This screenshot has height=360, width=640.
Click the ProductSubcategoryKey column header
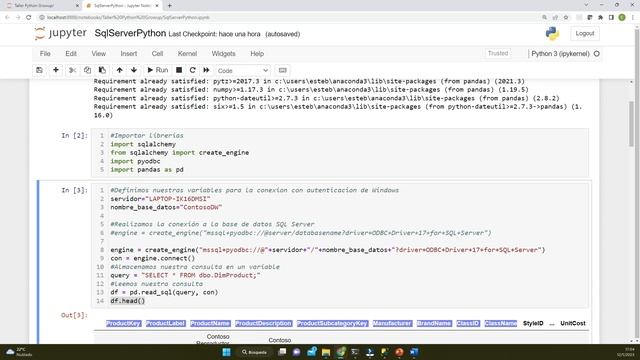[332, 323]
